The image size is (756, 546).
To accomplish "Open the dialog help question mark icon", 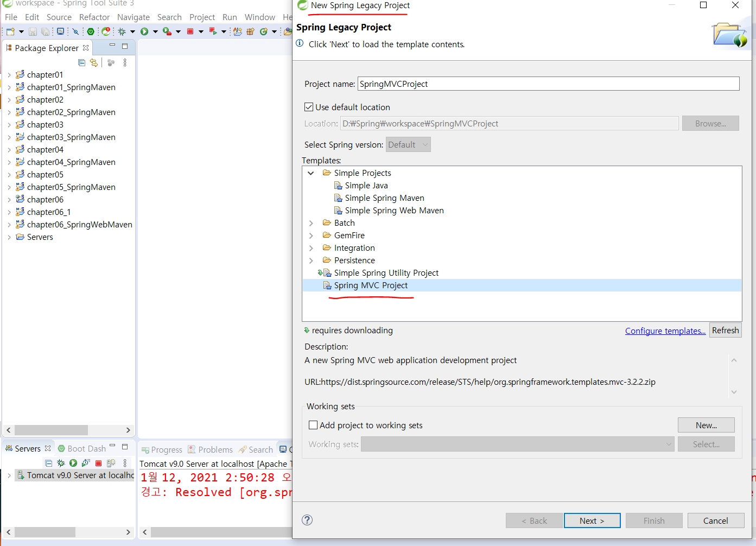I will pyautogui.click(x=307, y=520).
